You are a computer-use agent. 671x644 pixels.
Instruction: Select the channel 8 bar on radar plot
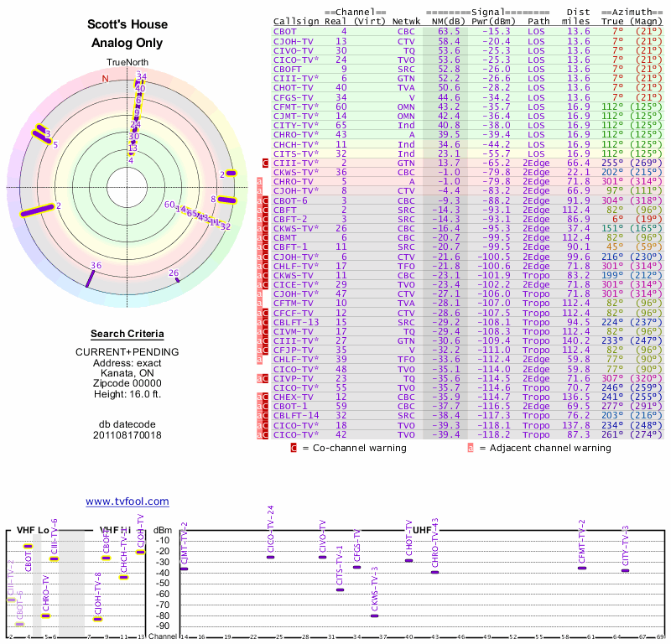pos(226,200)
